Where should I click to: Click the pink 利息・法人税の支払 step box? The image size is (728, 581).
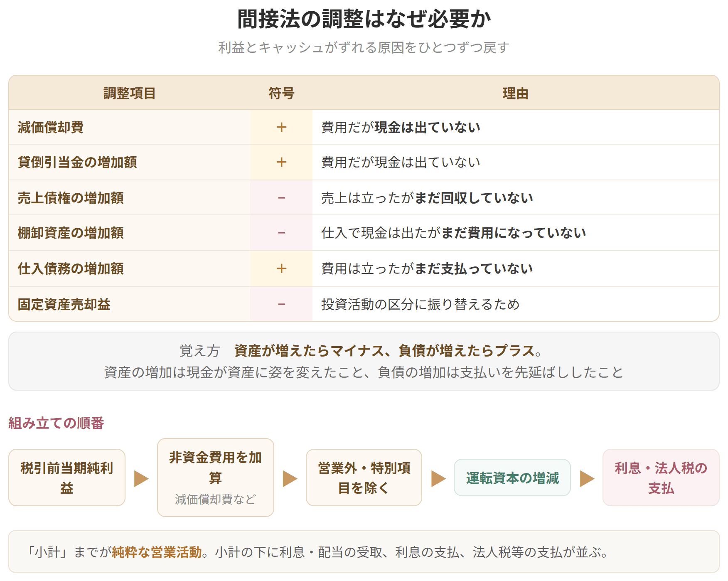click(661, 478)
